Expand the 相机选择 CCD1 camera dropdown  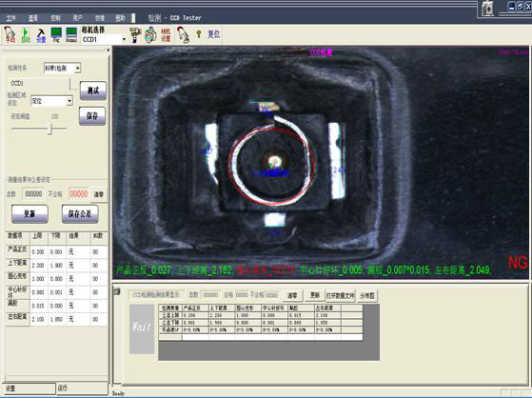coord(124,40)
